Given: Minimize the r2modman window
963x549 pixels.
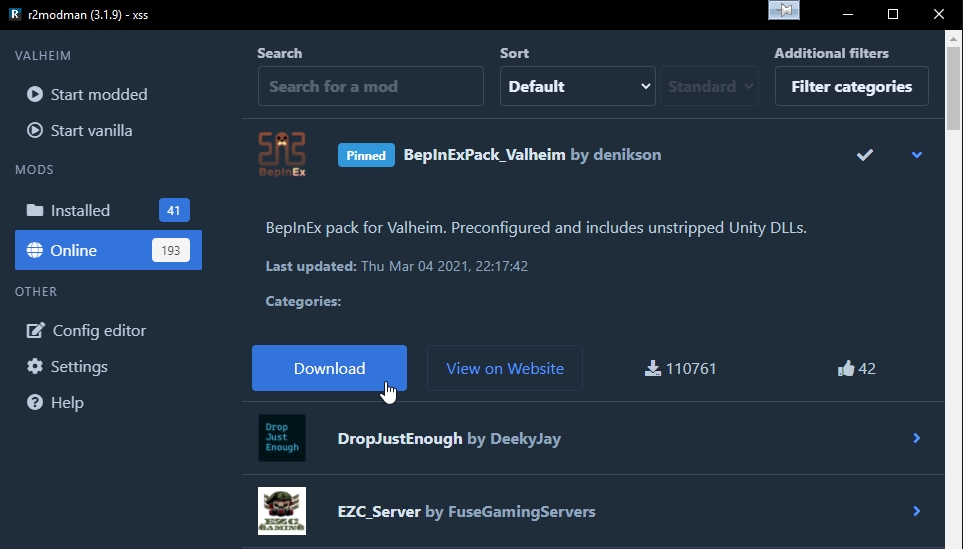Looking at the screenshot, I should [848, 14].
